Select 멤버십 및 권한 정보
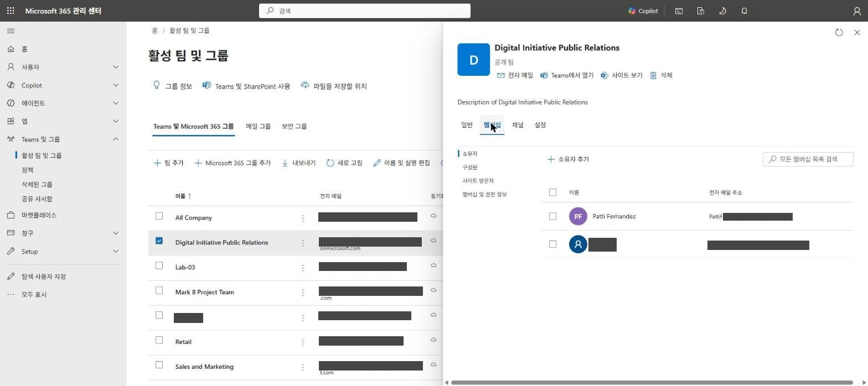Image resolution: width=868 pixels, height=386 pixels. pyautogui.click(x=484, y=194)
